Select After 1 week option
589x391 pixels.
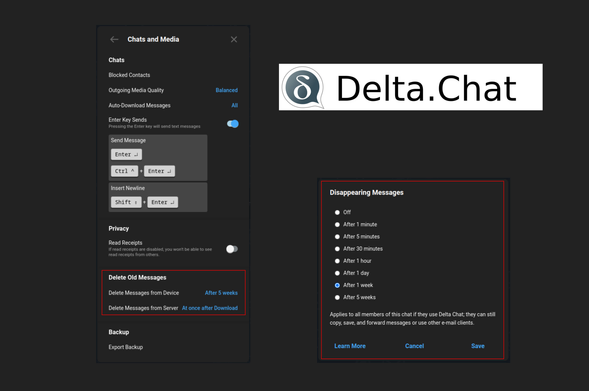(337, 285)
